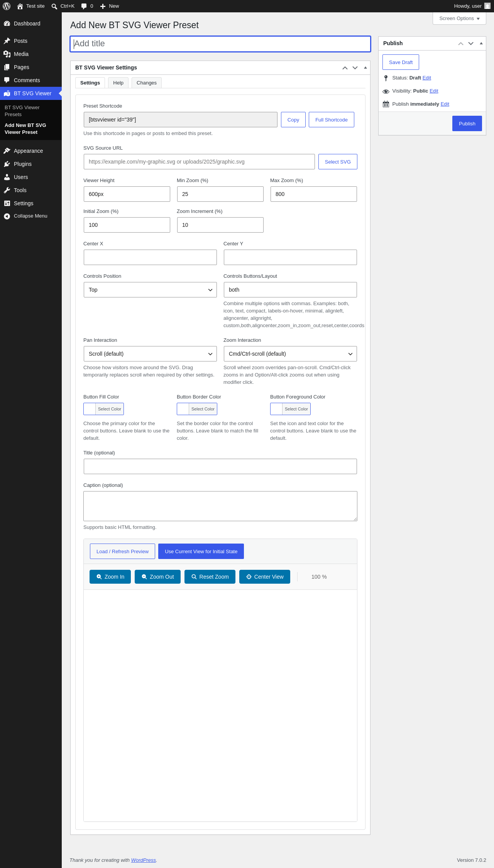Click the Media icon in sidebar

pyautogui.click(x=7, y=54)
